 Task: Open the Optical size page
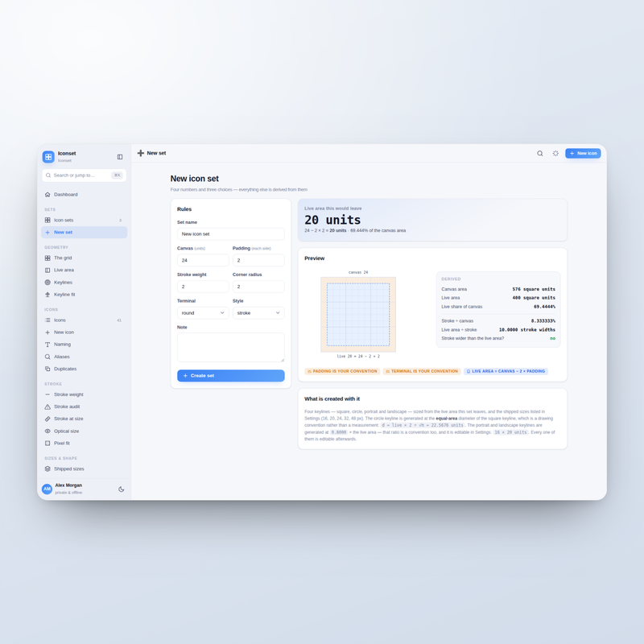click(x=85, y=431)
